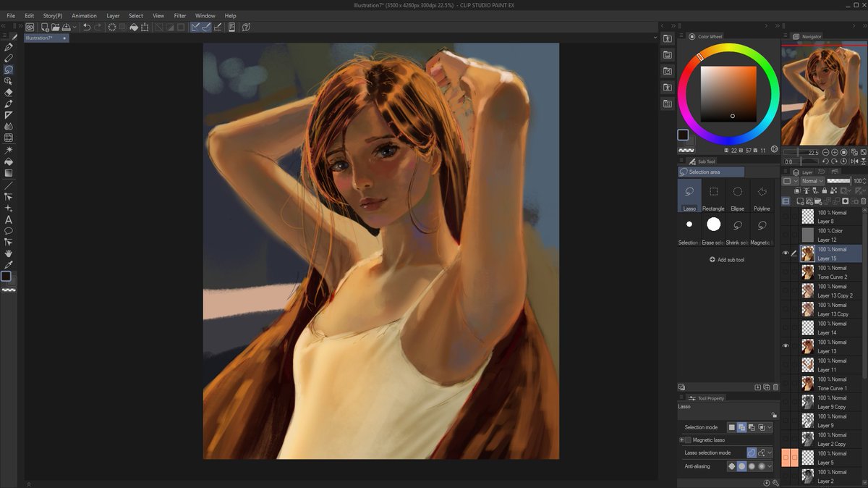Select the Fill bucket tool
868x488 pixels.
[x=9, y=161]
